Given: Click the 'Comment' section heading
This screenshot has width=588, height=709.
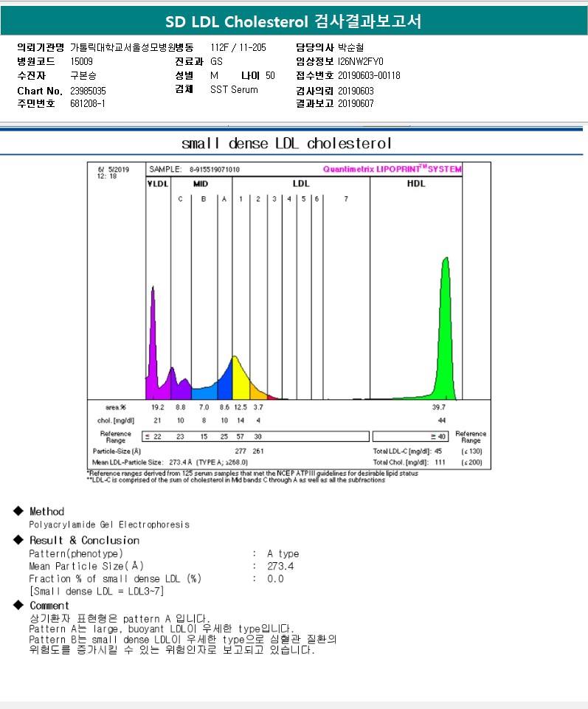Looking at the screenshot, I should point(49,606).
